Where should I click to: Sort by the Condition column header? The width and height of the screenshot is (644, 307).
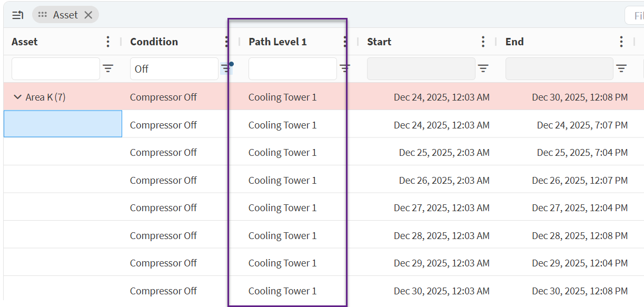click(154, 42)
